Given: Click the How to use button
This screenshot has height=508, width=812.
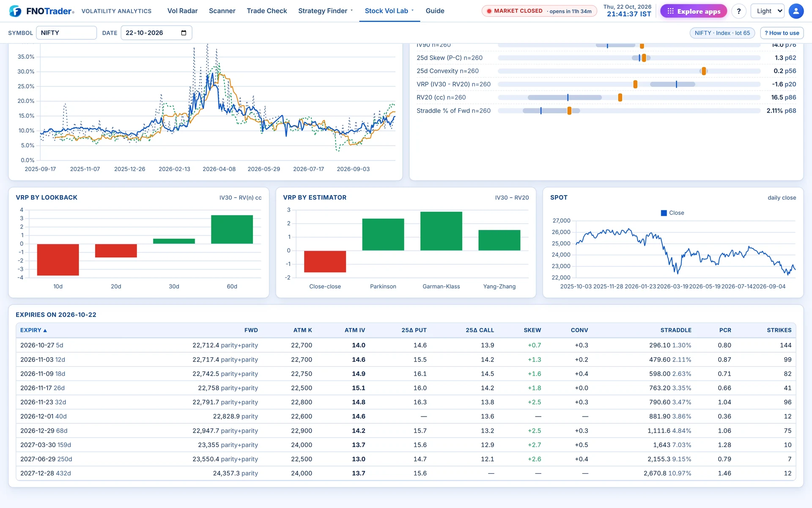Looking at the screenshot, I should coord(782,33).
